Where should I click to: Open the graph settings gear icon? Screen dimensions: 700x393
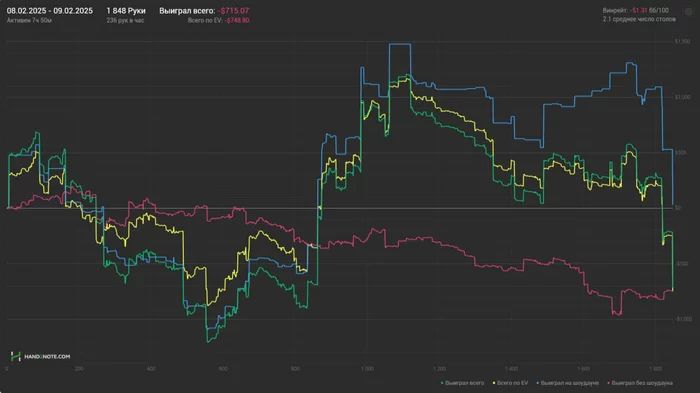pyautogui.click(x=688, y=12)
